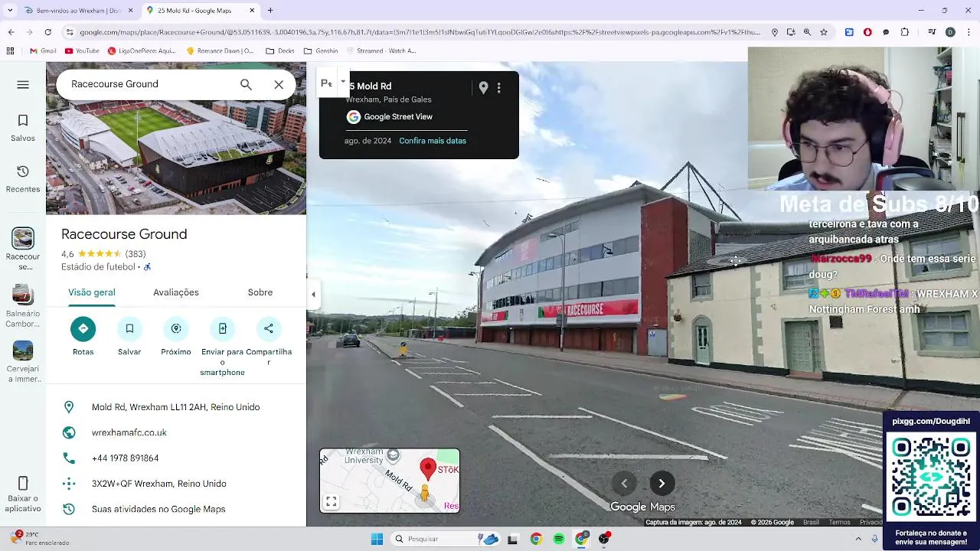Click the red pin on minimap
The image size is (980, 551).
428,469
